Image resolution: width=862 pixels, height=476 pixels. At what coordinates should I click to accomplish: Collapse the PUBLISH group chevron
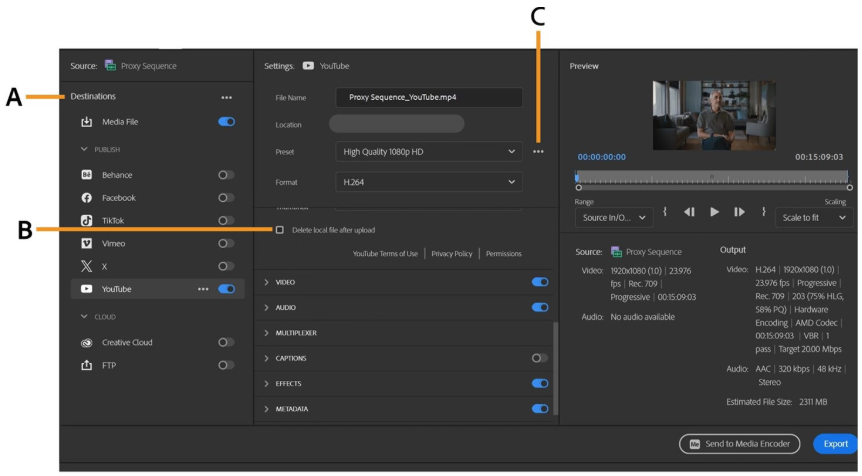(84, 149)
